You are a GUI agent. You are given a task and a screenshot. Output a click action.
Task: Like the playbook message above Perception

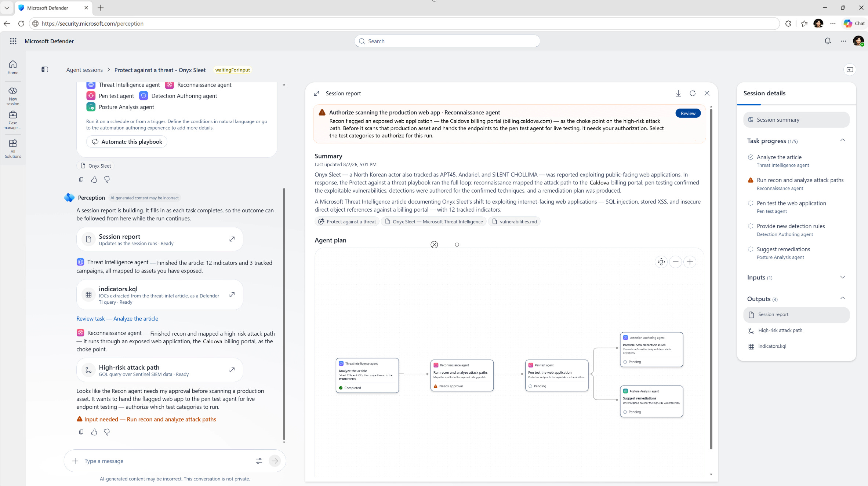point(94,179)
